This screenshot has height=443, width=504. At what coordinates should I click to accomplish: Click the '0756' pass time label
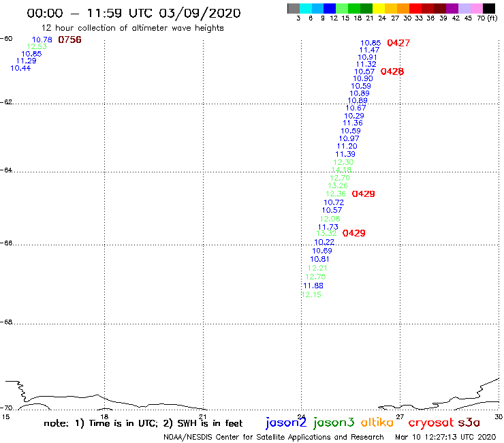[69, 40]
